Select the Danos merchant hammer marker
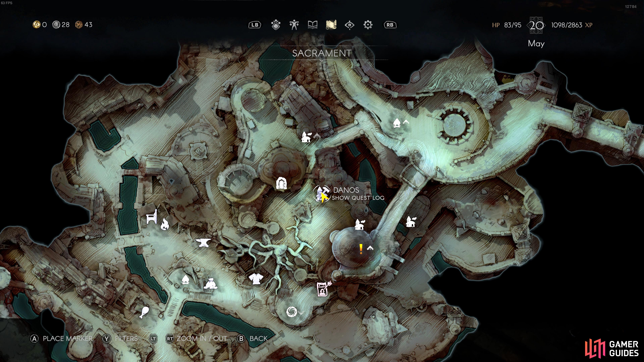This screenshot has height=362, width=644. click(321, 194)
